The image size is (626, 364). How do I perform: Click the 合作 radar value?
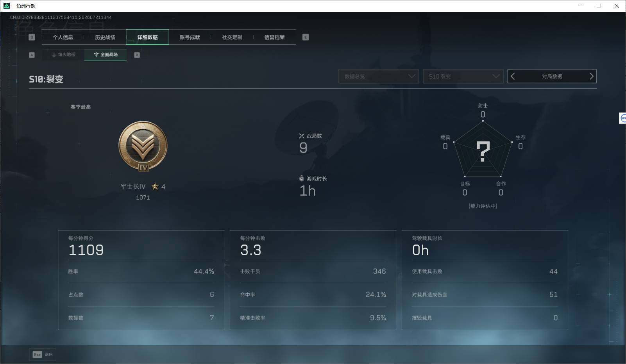501,192
